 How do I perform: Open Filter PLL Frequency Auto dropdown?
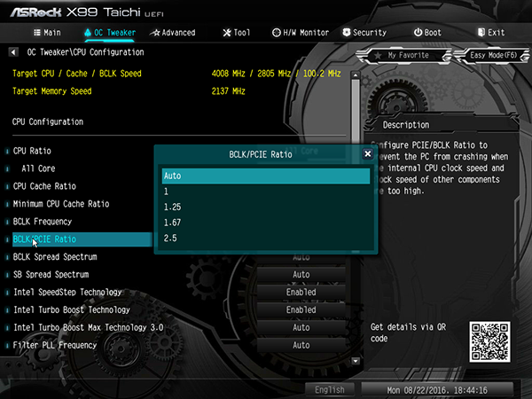[301, 345]
